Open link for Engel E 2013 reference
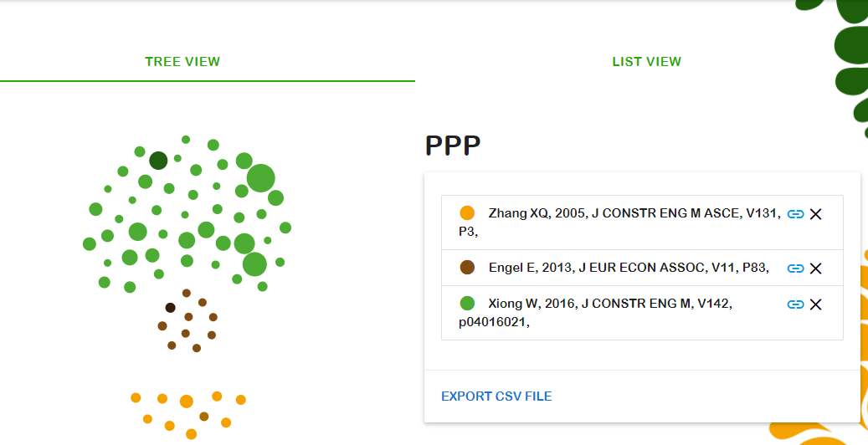The height and width of the screenshot is (445, 868). 795,269
